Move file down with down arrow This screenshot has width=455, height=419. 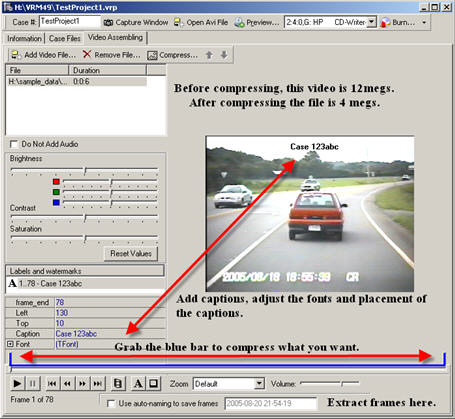pos(224,55)
